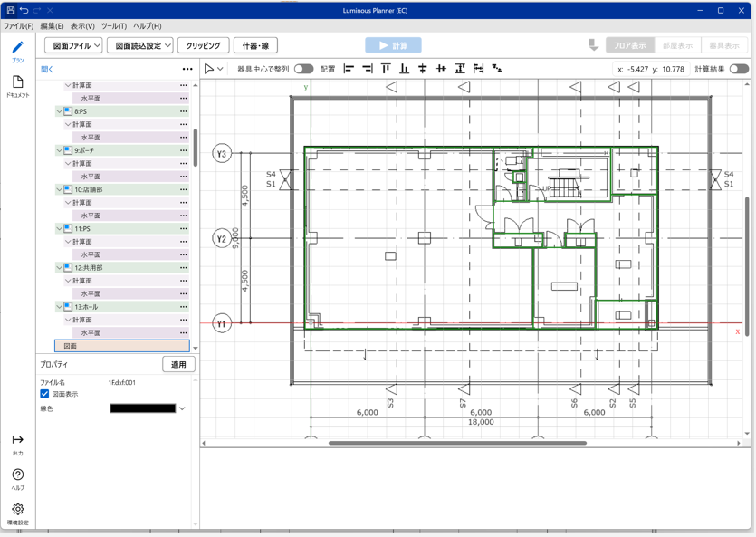This screenshot has width=756, height=537.
Task: Click the 出力 export icon
Action: (17, 444)
